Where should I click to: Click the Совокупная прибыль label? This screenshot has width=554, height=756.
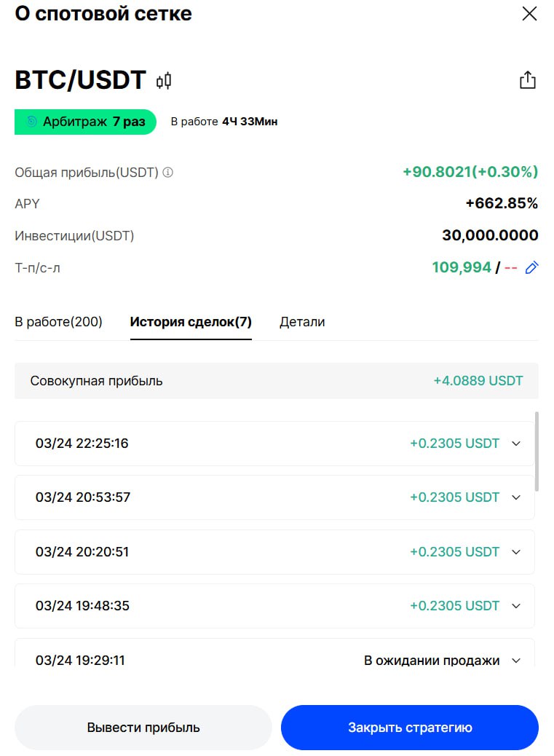click(96, 381)
